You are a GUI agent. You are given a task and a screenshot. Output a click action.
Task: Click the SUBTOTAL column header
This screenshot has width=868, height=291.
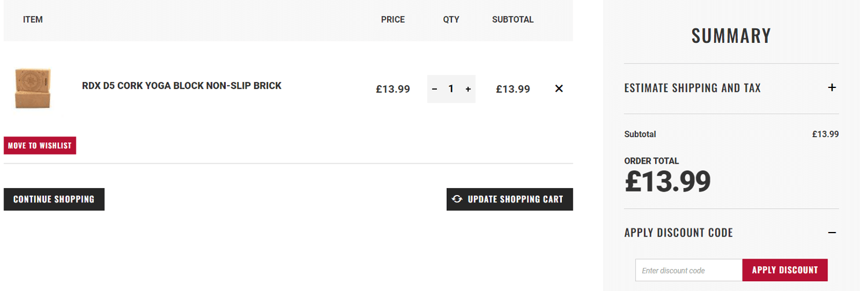pyautogui.click(x=513, y=20)
